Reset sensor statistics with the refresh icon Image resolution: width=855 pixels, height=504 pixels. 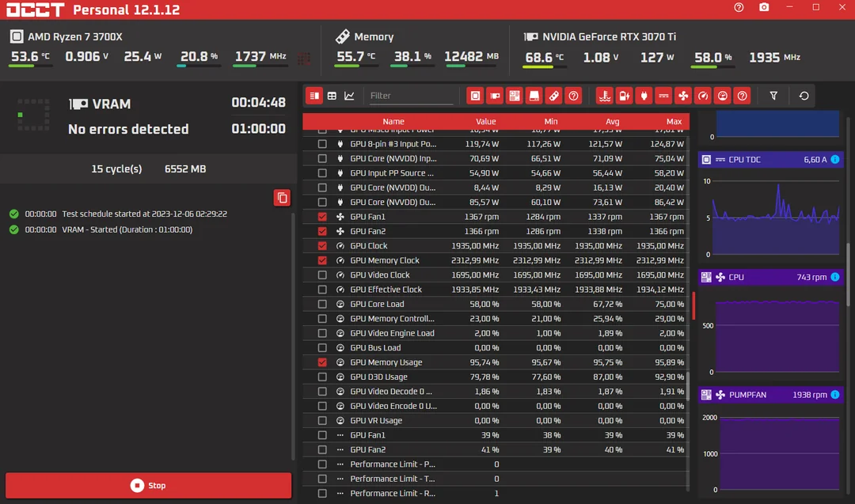coord(804,96)
